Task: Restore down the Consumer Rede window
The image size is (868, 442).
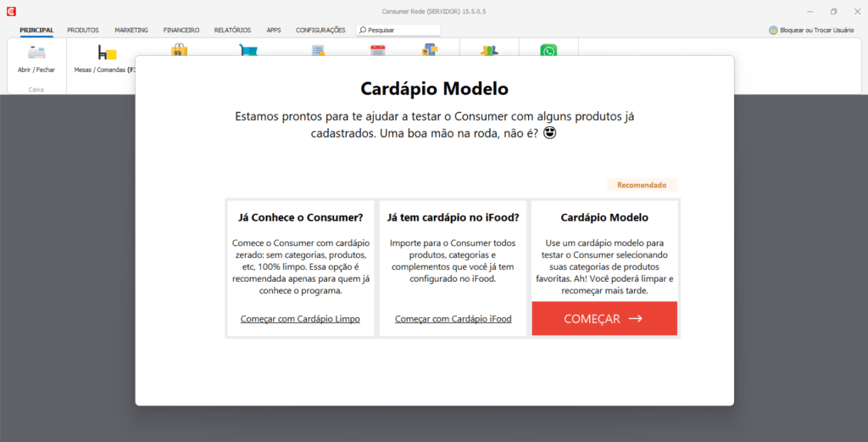Action: (834, 12)
